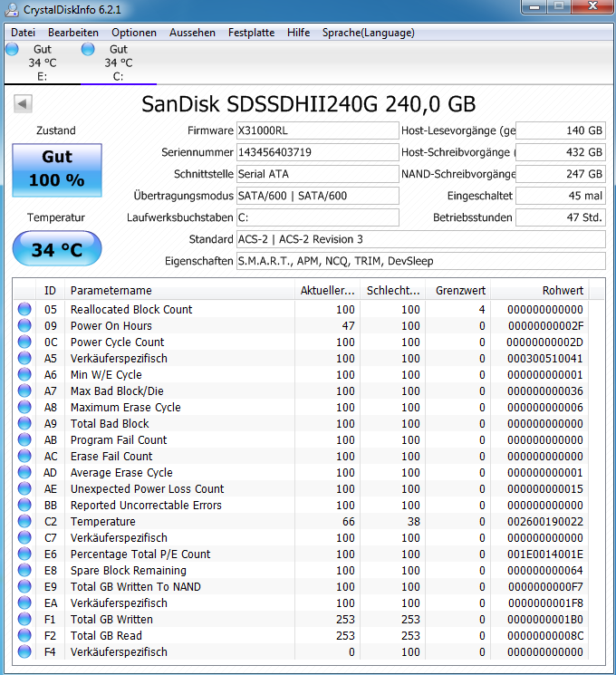Click status icon for Power On Hours
Image resolution: width=616 pixels, height=675 pixels.
point(24,325)
